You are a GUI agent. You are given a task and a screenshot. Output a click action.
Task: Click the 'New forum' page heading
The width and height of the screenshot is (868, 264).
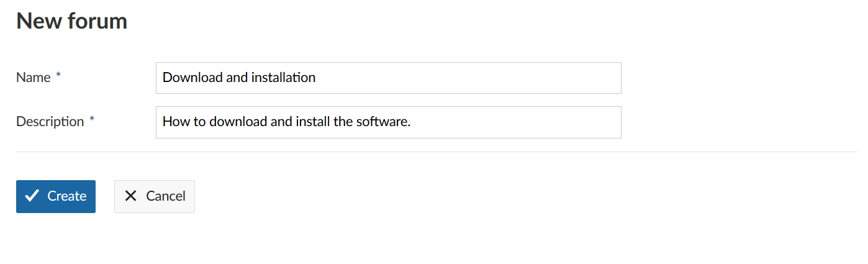71,21
